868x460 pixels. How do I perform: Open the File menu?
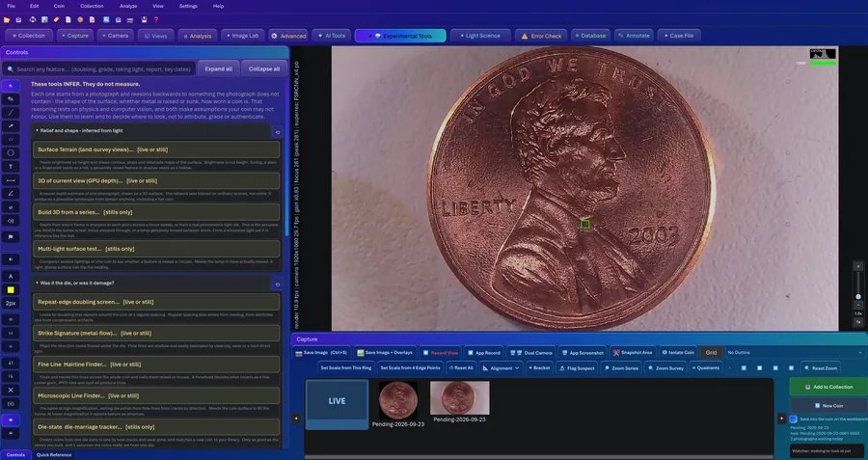(x=11, y=6)
